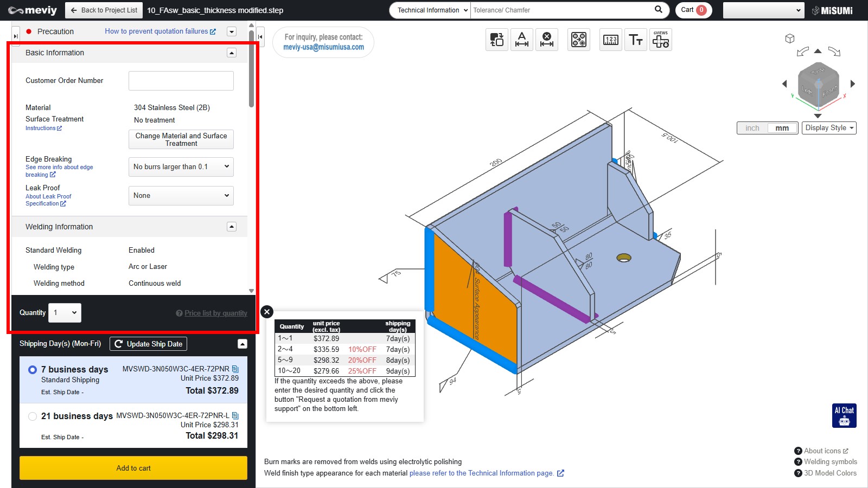This screenshot has height=488, width=868.
Task: Open the AI Chat assistant
Action: [x=844, y=415]
